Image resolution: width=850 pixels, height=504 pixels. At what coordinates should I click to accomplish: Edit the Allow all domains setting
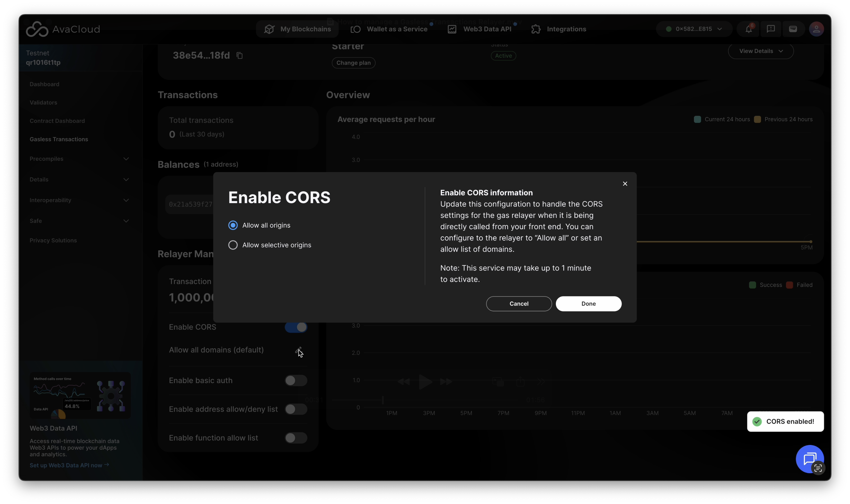click(x=299, y=350)
